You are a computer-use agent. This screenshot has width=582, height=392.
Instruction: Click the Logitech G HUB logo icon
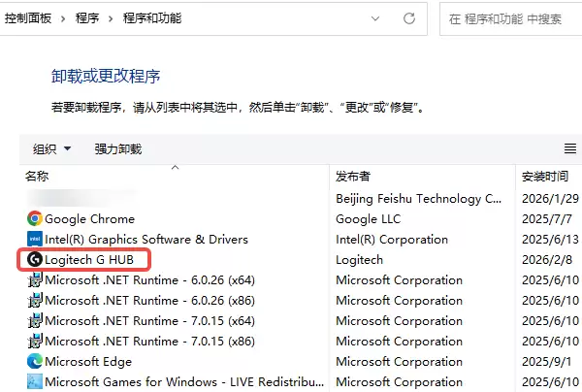coord(35,259)
